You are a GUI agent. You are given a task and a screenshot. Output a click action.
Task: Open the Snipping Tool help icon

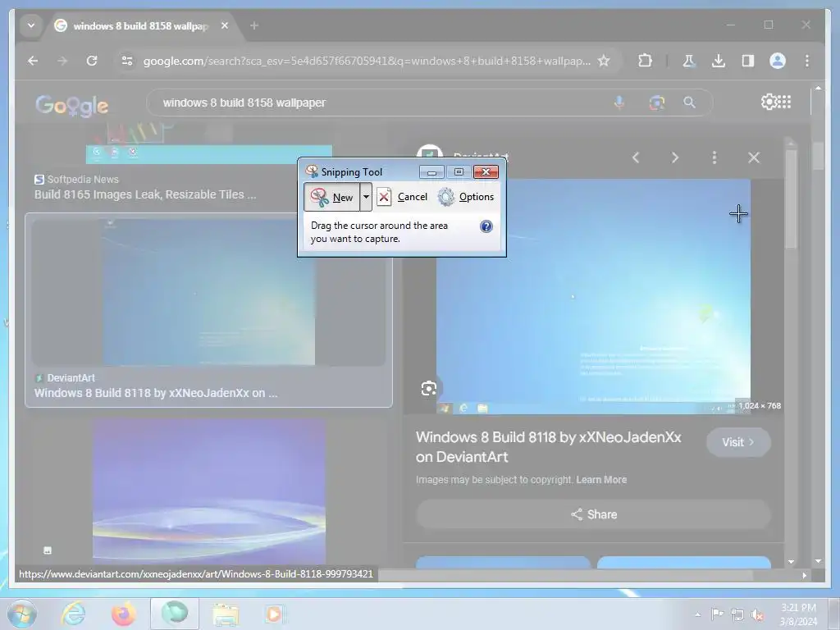tap(486, 226)
